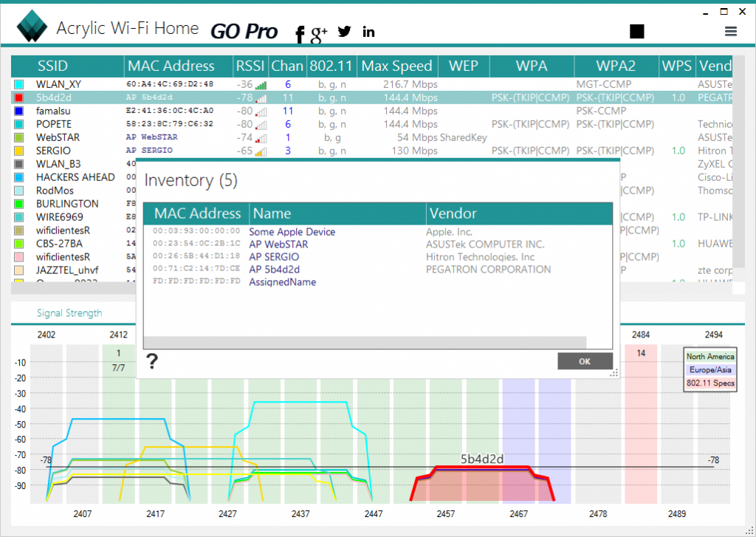
Task: Click channel 14 band in chart
Action: (x=641, y=424)
